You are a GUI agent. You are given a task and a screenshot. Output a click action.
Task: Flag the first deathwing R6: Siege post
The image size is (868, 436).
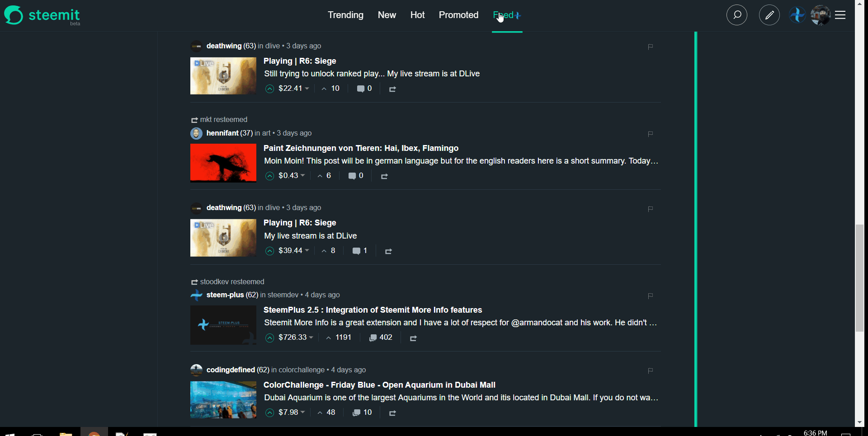click(650, 47)
